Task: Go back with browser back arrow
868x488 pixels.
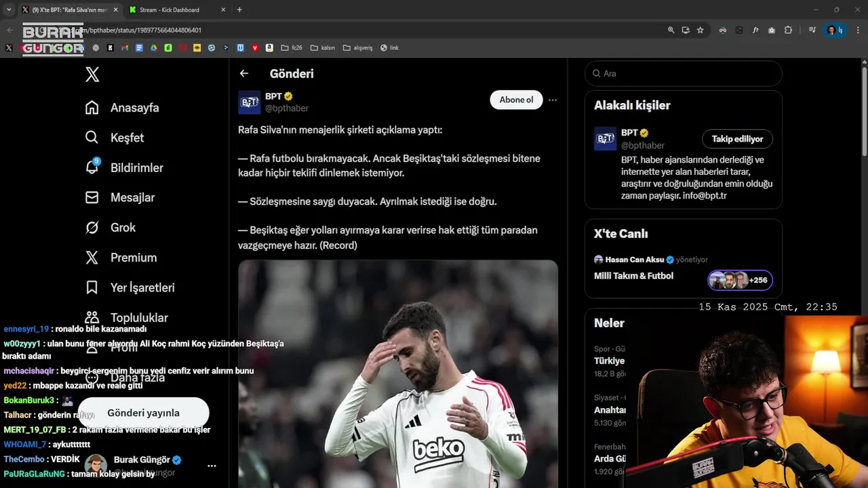Action: [x=9, y=30]
